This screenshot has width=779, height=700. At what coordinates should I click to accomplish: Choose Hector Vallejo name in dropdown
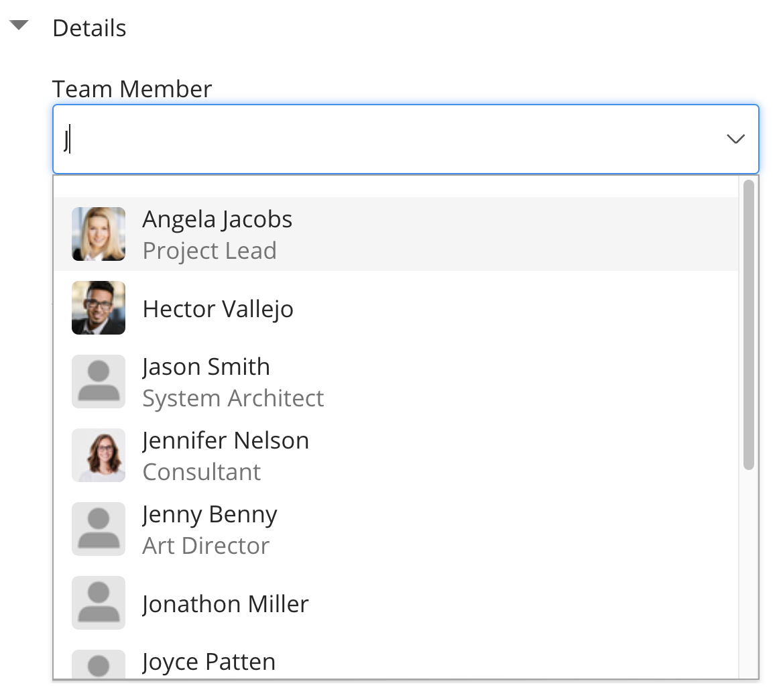218,309
